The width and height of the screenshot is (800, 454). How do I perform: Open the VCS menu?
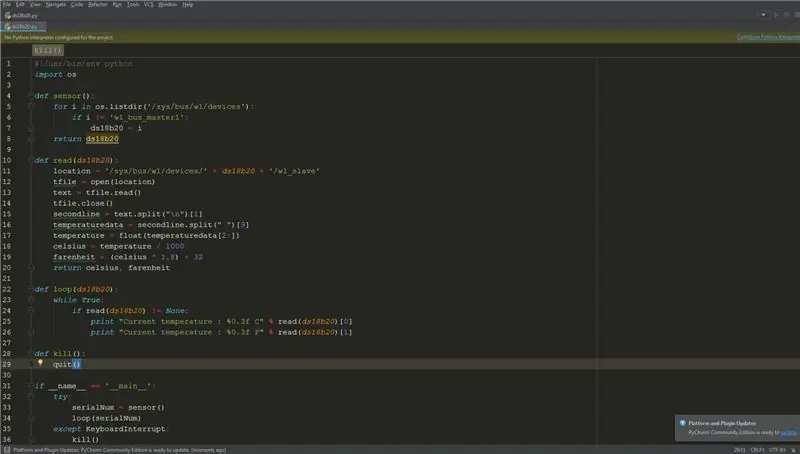pyautogui.click(x=148, y=5)
